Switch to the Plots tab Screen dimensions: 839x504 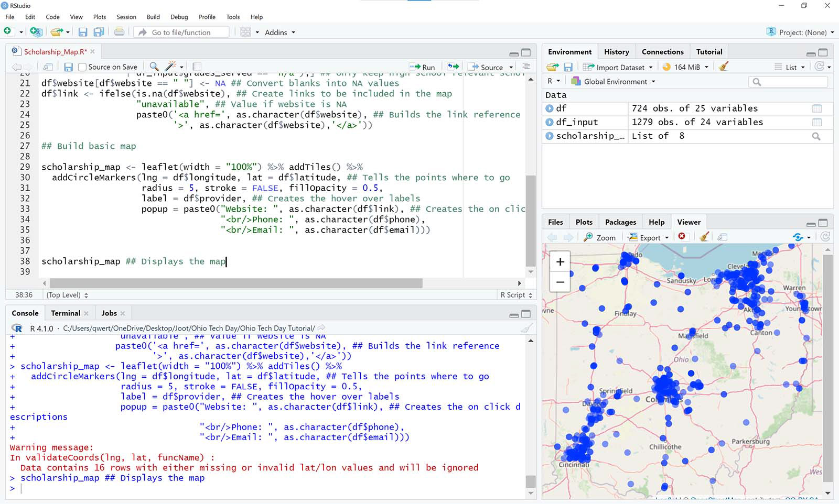(x=584, y=222)
